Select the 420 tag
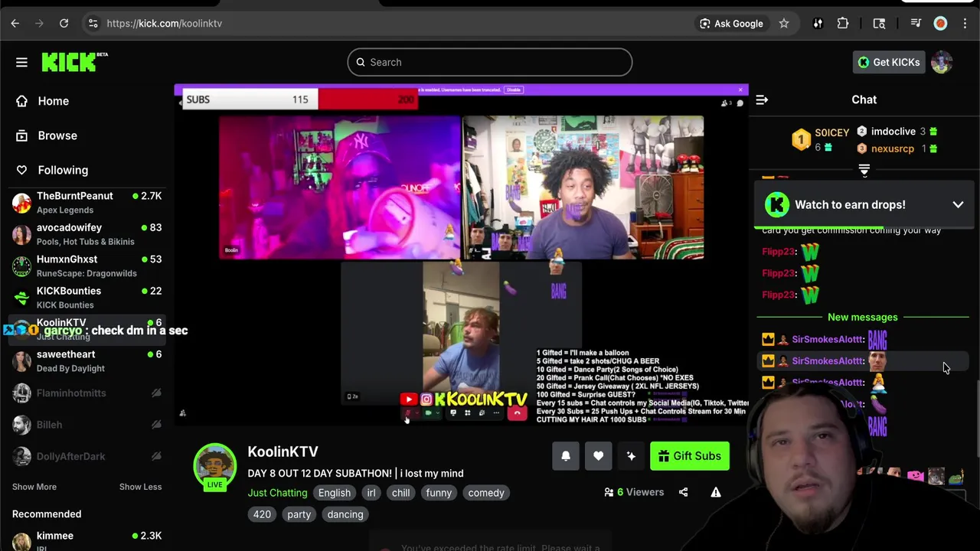Screen dimensions: 980x551 [x=262, y=514]
